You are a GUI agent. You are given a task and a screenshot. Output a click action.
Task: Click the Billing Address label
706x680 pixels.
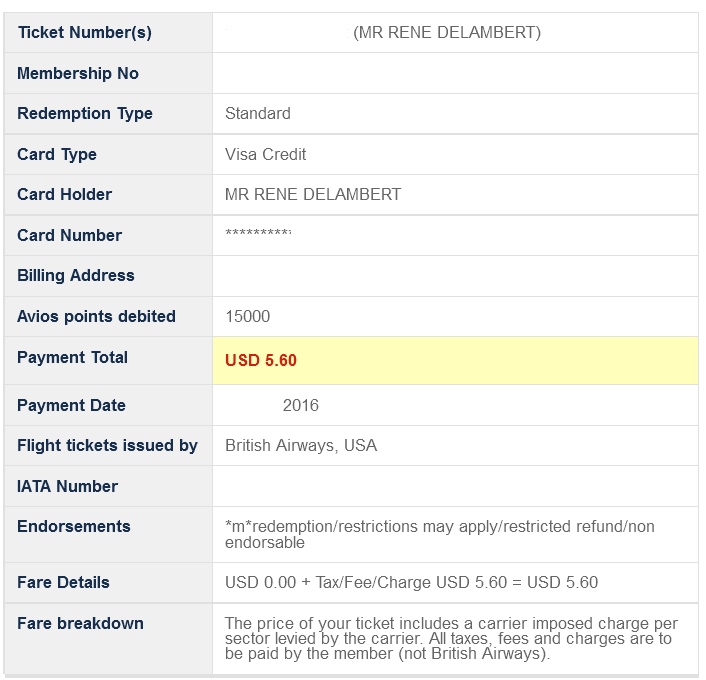[75, 276]
